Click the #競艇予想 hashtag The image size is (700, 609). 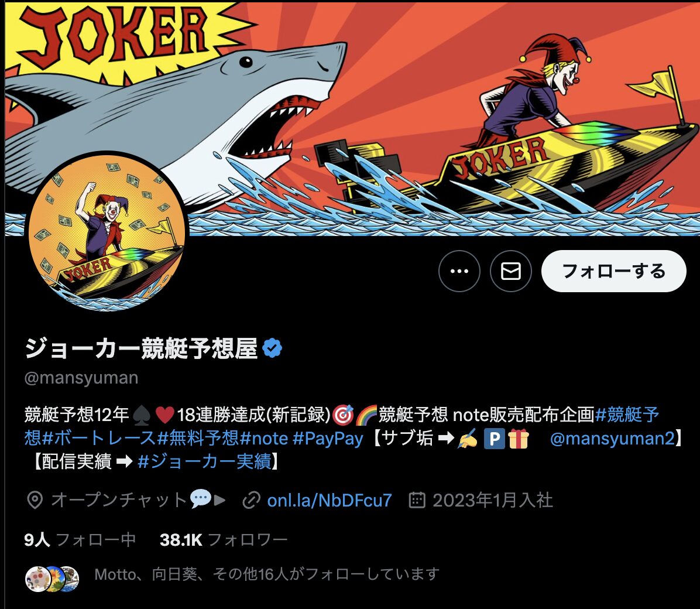[x=627, y=415]
